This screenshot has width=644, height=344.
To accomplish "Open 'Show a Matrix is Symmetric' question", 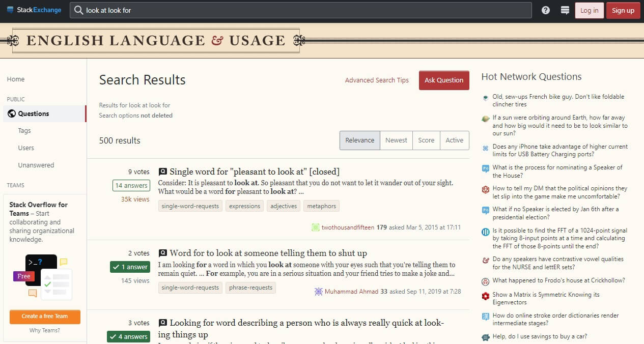I will tap(546, 298).
